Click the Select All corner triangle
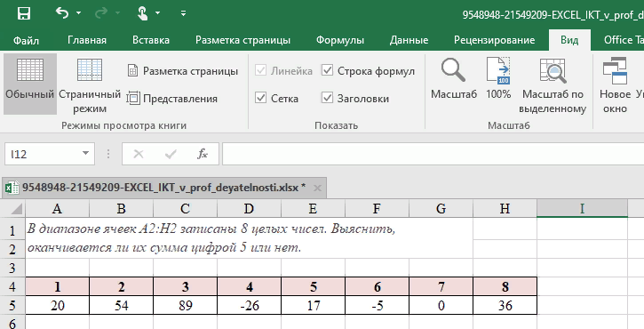 16,209
